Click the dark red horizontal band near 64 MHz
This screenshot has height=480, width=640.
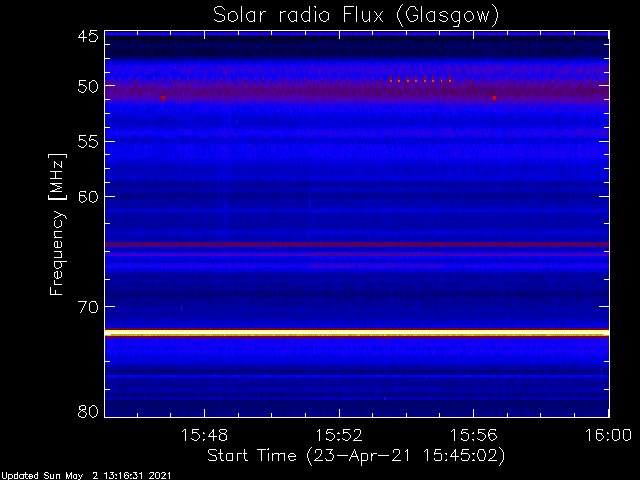[357, 244]
